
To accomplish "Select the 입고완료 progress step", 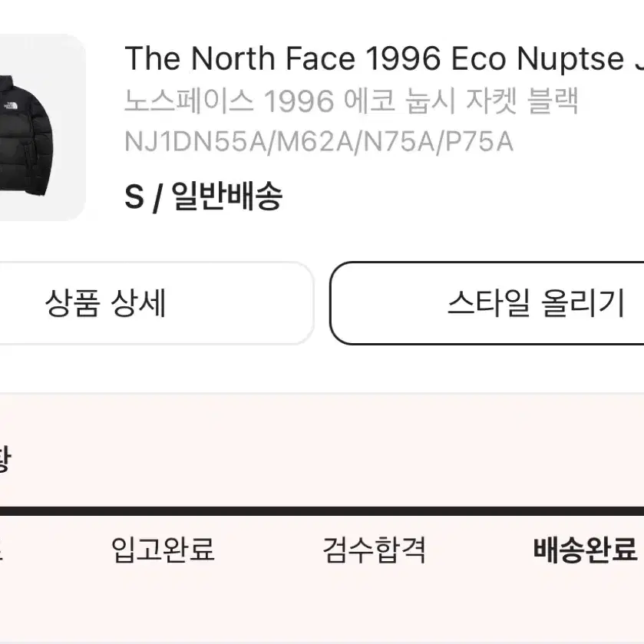I will pos(163,550).
